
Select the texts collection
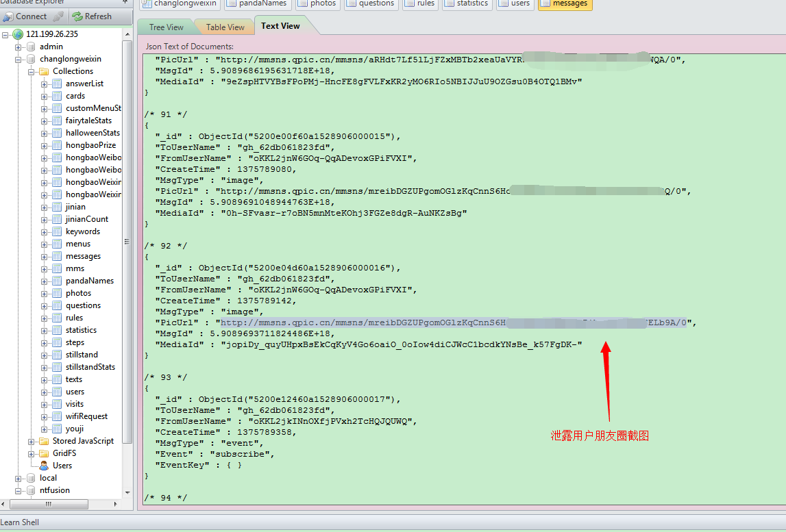pyautogui.click(x=74, y=379)
